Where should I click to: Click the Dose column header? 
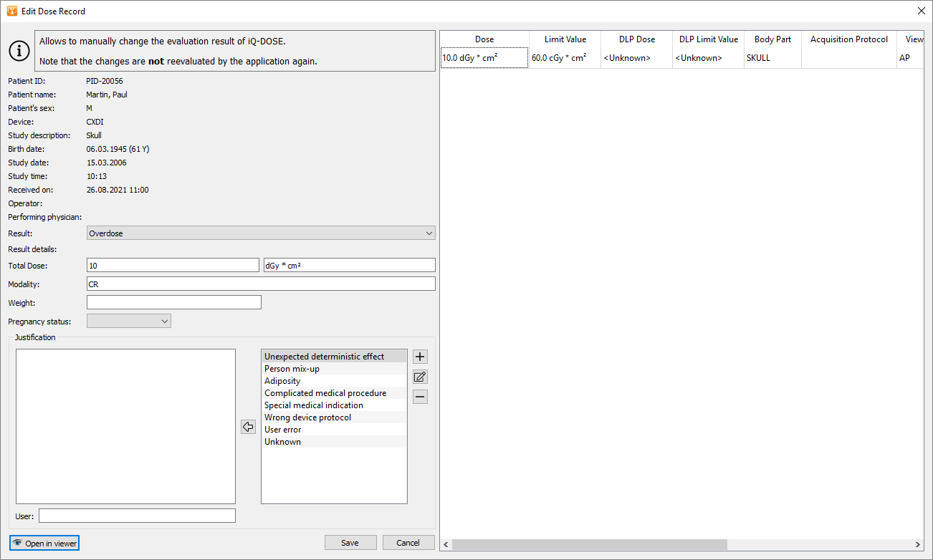pyautogui.click(x=484, y=40)
